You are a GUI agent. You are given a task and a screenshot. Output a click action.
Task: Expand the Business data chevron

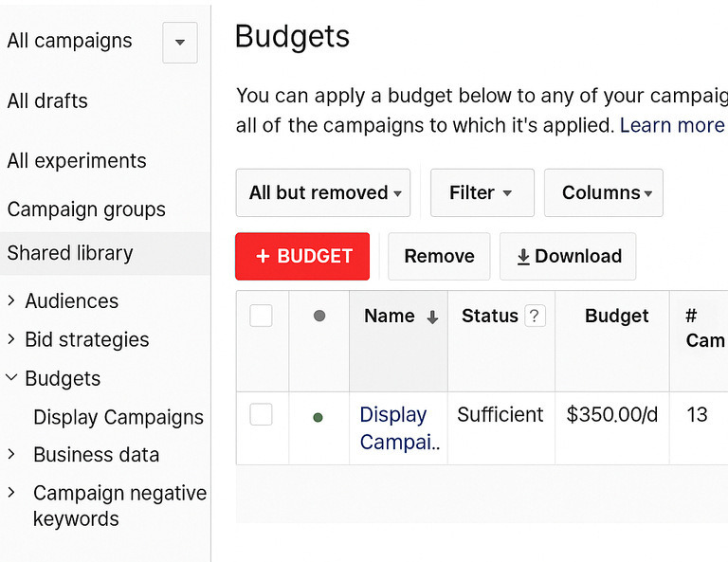point(11,454)
